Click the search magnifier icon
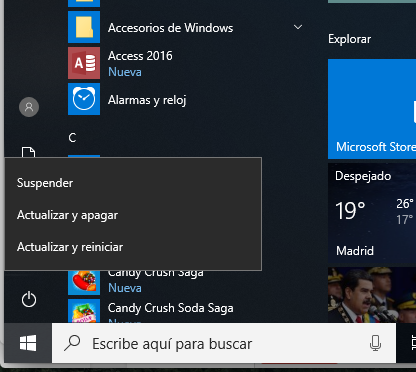Viewport: 416px width, 372px height. pos(72,343)
